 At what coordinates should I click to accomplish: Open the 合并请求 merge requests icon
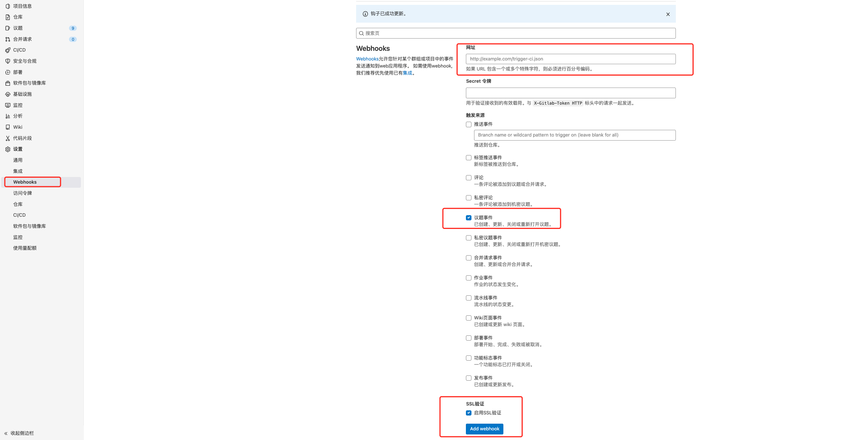click(x=8, y=39)
